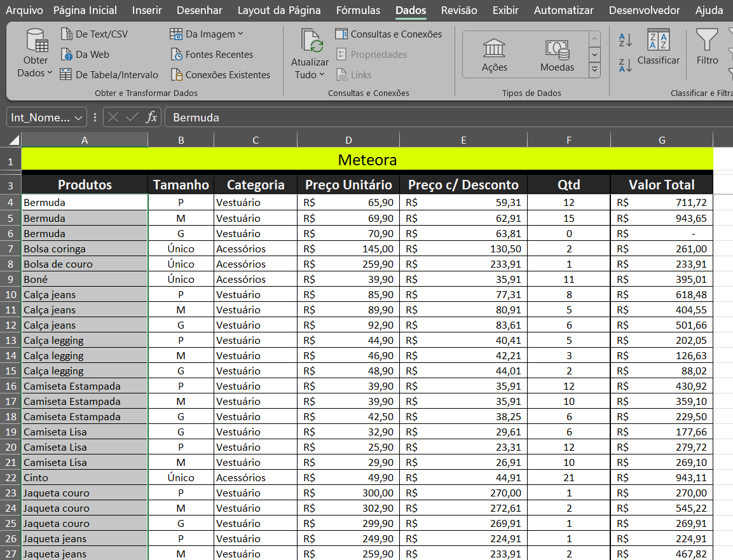733x560 pixels.
Task: Click the Atualizar Tudo refresh icon
Action: (310, 41)
